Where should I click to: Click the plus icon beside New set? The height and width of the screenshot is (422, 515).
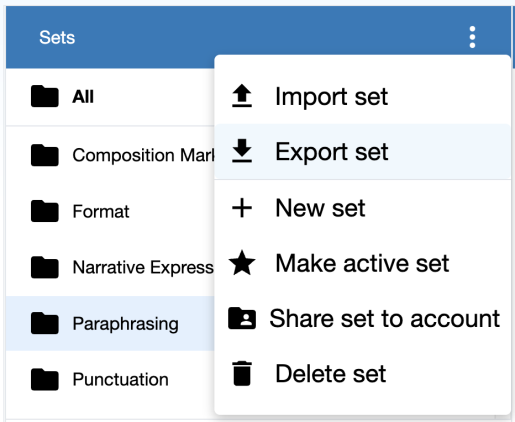click(242, 208)
